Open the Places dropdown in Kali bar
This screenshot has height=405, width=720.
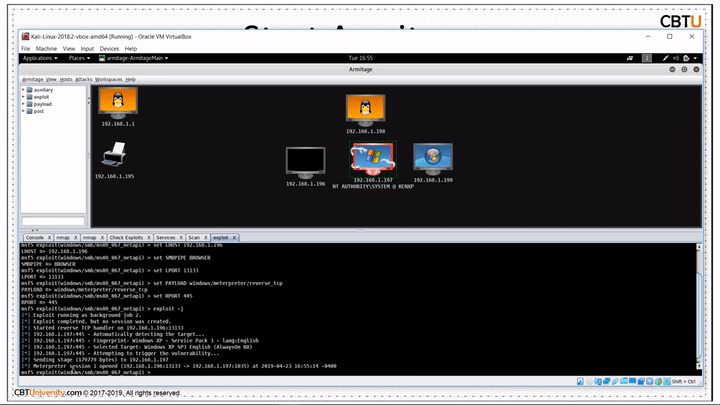(79, 58)
